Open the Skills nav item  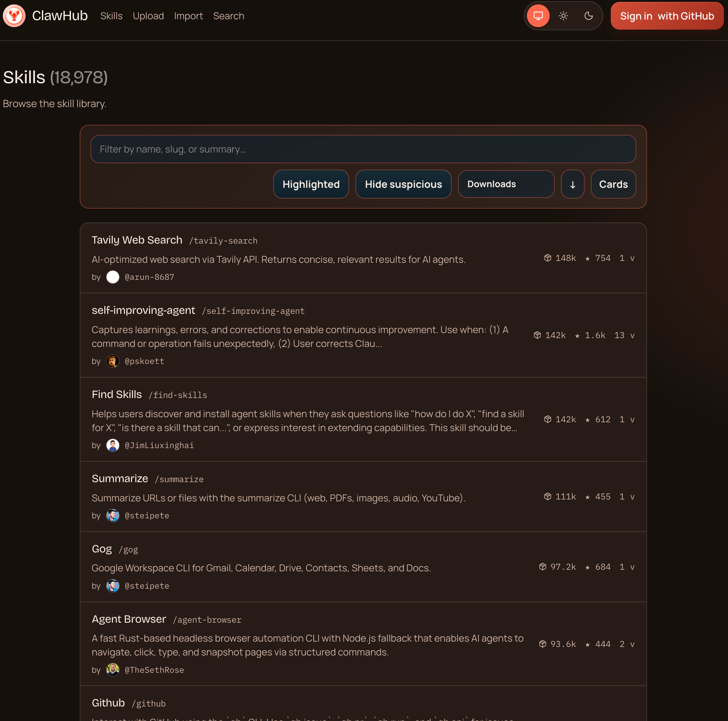tap(111, 16)
